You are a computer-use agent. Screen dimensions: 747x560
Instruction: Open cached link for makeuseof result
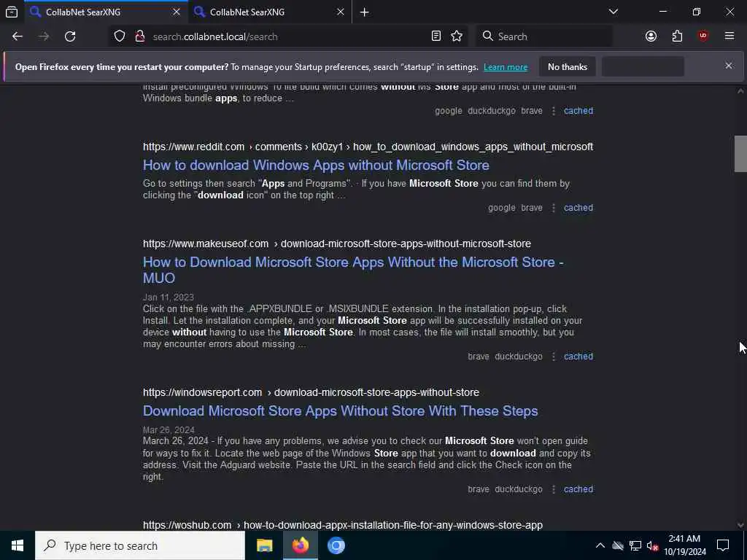point(578,356)
